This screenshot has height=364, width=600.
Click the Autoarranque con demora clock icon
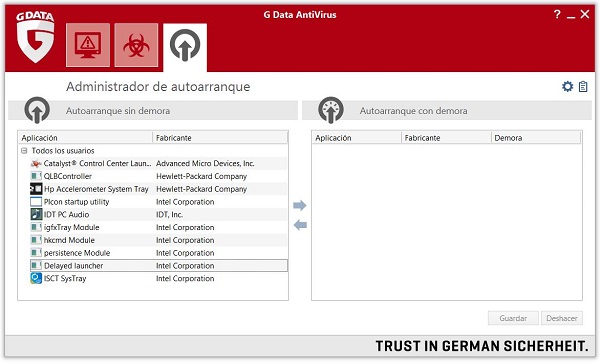(331, 110)
